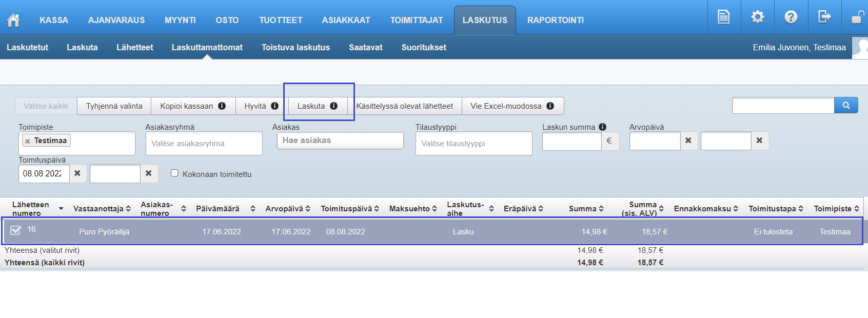The height and width of the screenshot is (318, 868).
Task: Click the padlock icon in top bar
Action: point(857,18)
